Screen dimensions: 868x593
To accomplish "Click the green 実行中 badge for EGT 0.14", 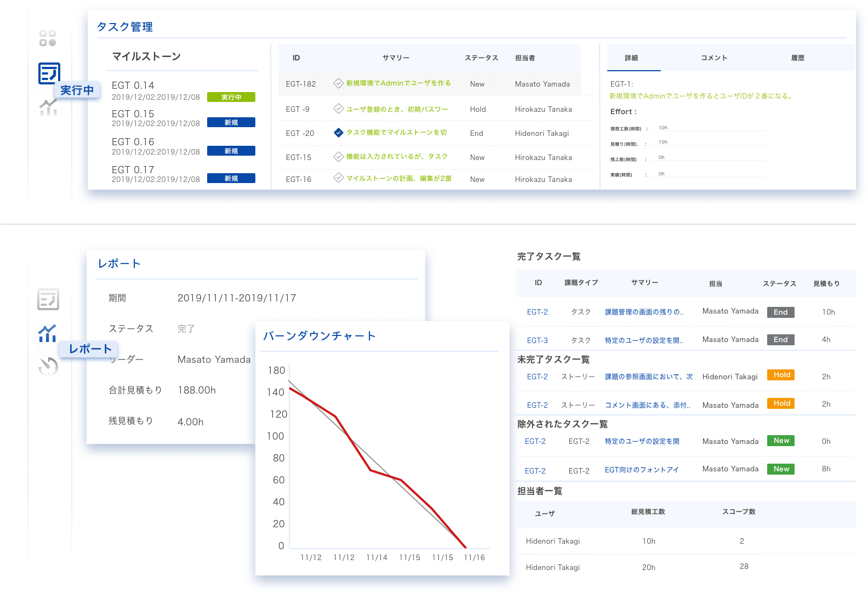I will click(x=231, y=97).
